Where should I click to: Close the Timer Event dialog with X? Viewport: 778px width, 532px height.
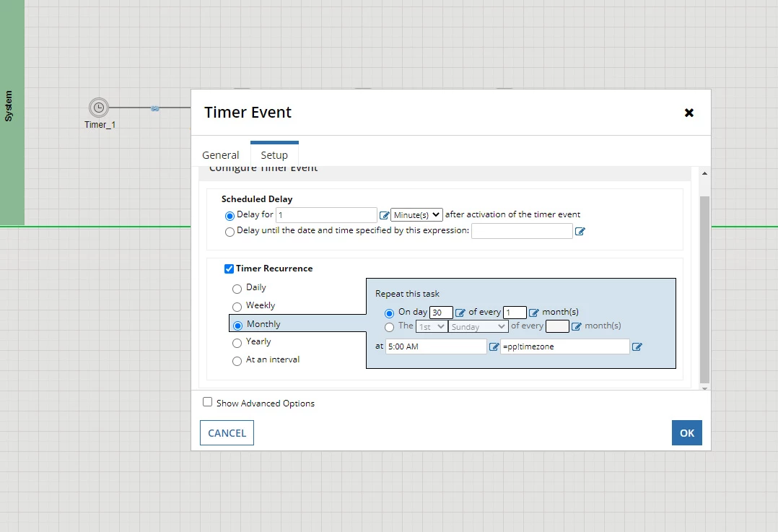coord(689,113)
